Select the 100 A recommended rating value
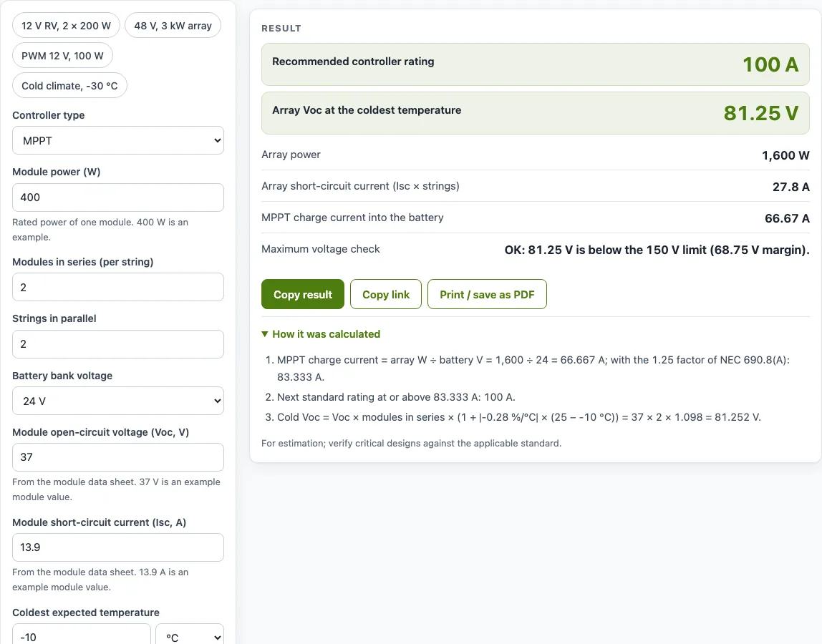The image size is (822, 644). [770, 64]
